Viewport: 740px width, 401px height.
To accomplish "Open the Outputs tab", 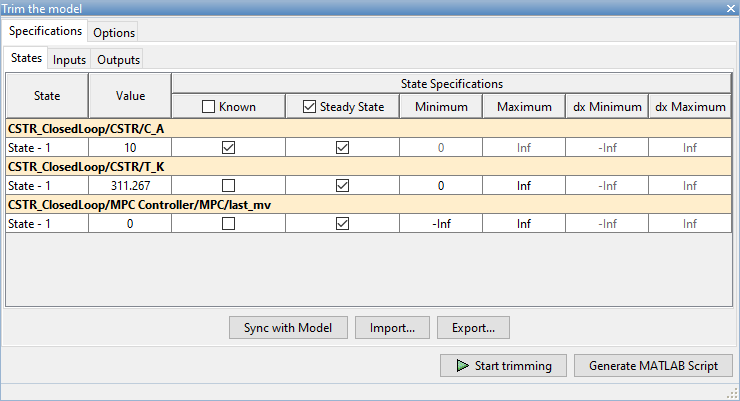I will (119, 60).
